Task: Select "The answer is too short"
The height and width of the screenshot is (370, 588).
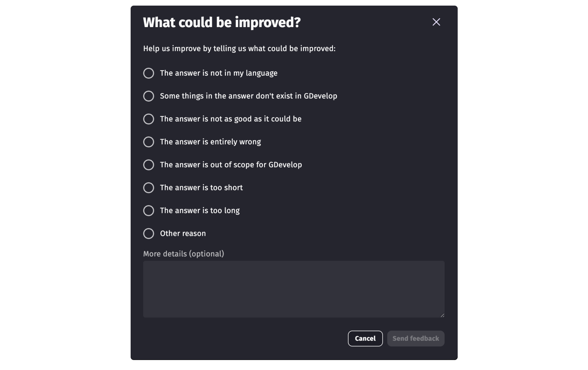Action: (201, 187)
